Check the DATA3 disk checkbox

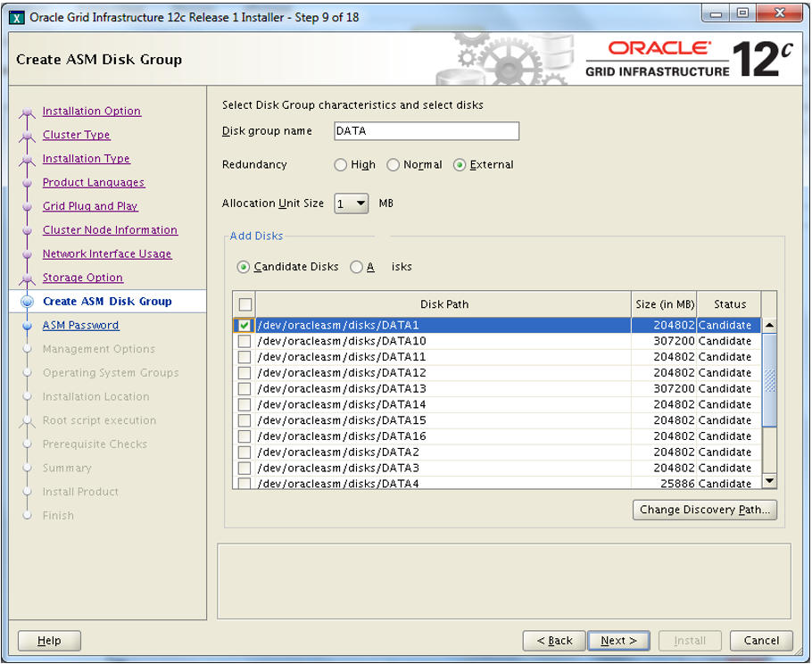[244, 469]
